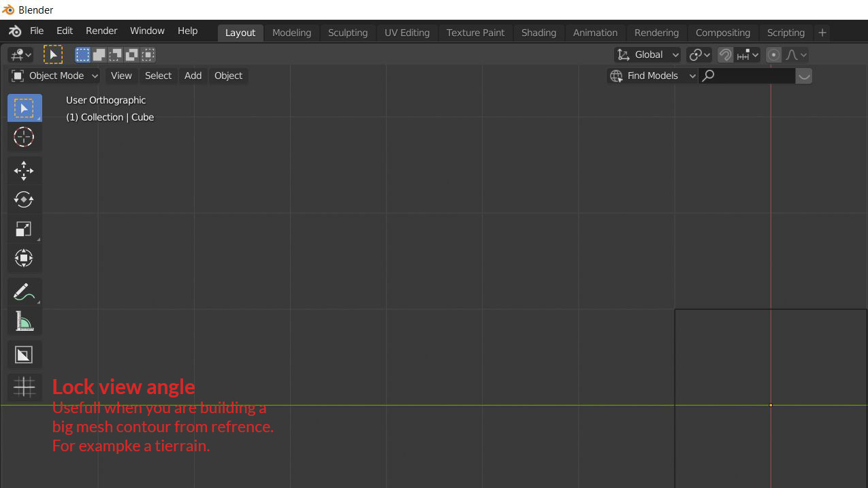
Task: Set selection mode to extend
Action: [x=99, y=55]
